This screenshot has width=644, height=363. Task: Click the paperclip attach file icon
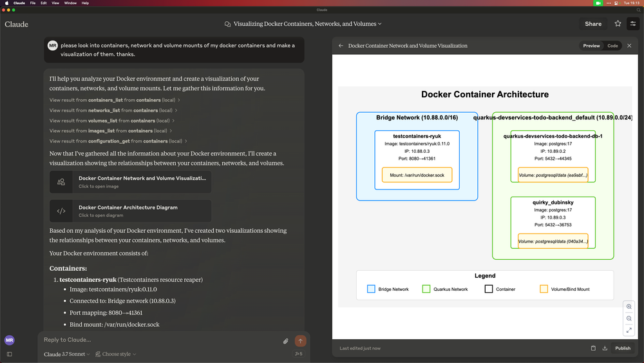tap(286, 341)
